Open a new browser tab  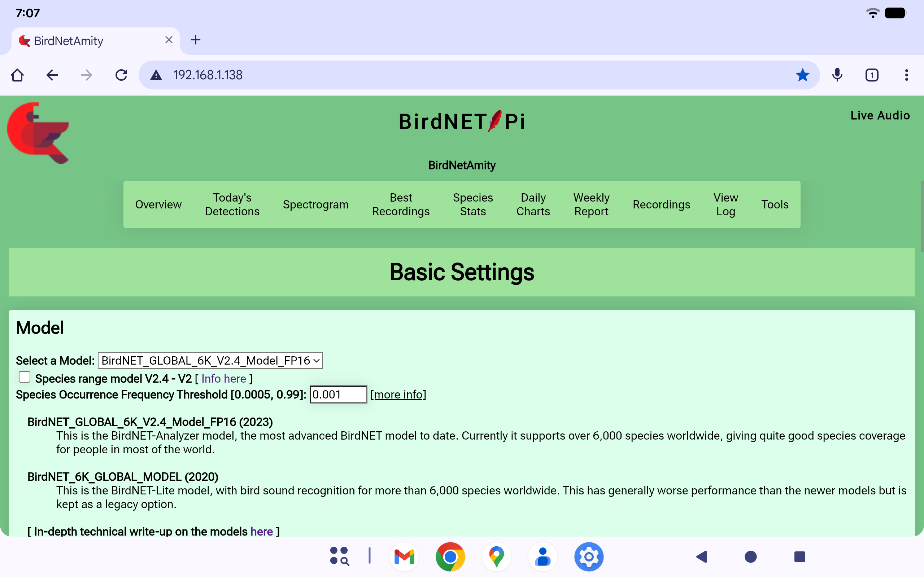(x=196, y=40)
